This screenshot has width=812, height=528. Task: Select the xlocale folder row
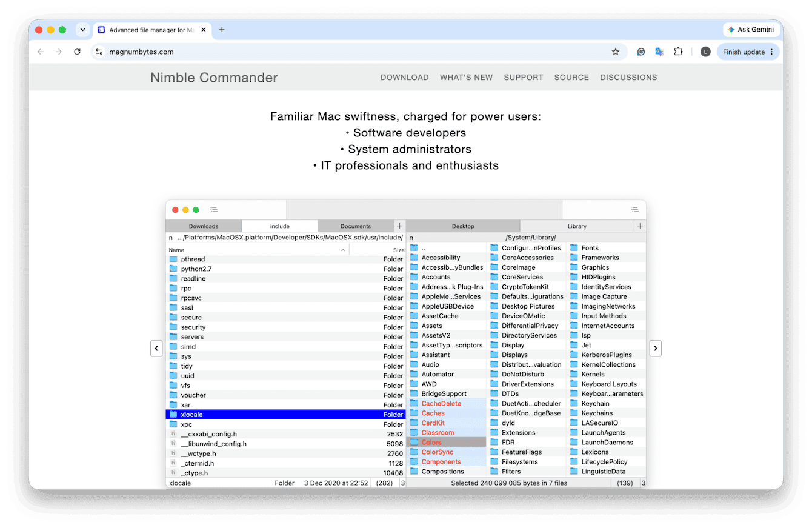[x=285, y=415]
